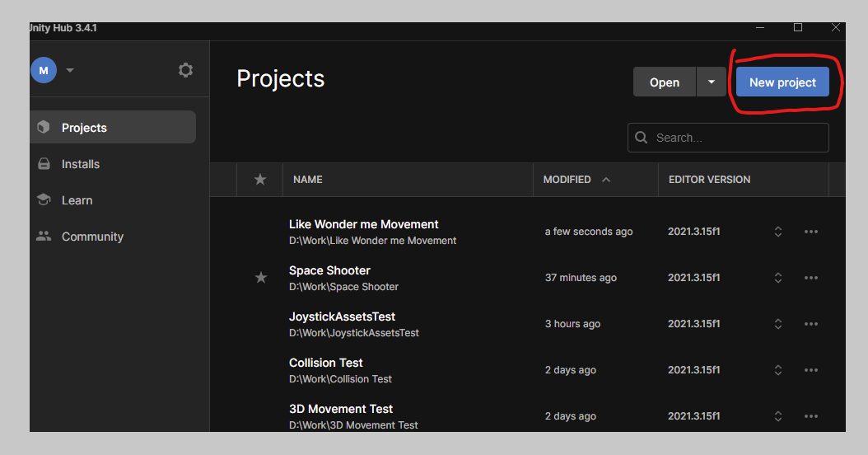Open the Collision Test project
868x455 pixels.
coord(325,363)
